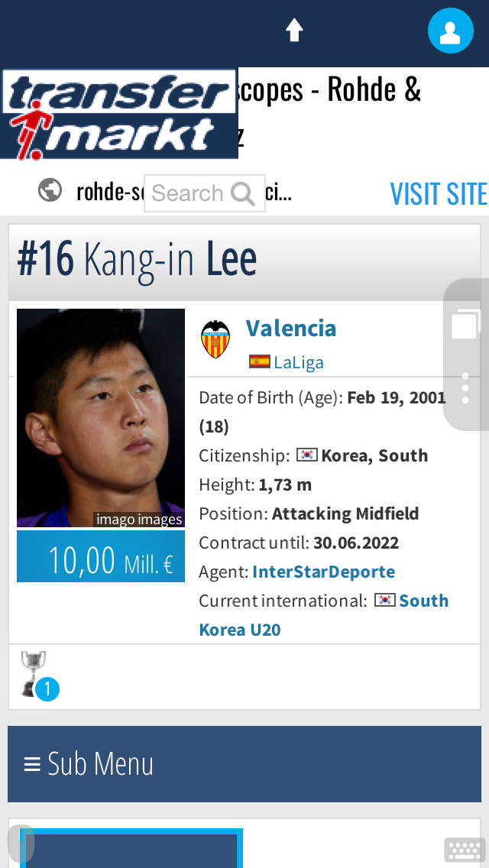Tap the trophy icon under player photo
Screen dimensions: 489x868
tap(34, 672)
